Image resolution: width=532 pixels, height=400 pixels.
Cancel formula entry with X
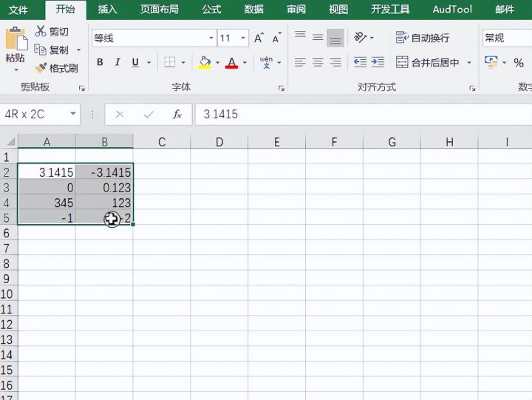(x=120, y=115)
